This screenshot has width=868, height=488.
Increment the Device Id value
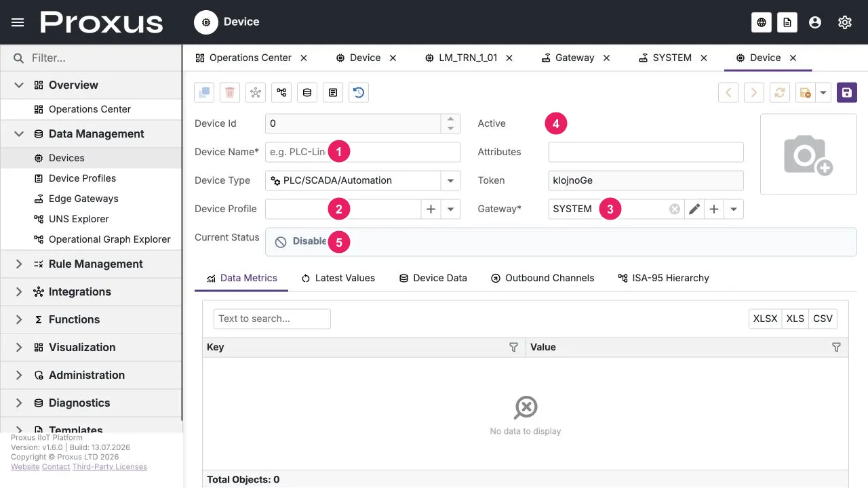pyautogui.click(x=450, y=119)
